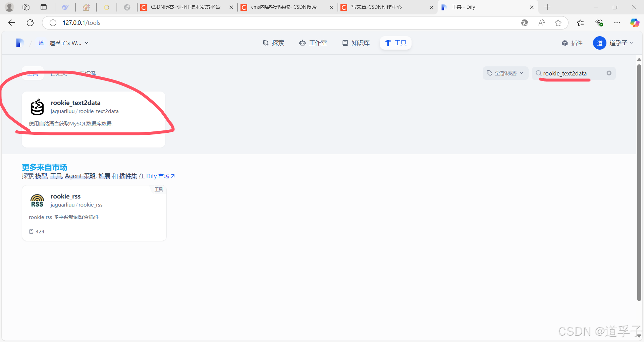Image resolution: width=644 pixels, height=342 pixels.
Task: Click the search magnifier icon
Action: pyautogui.click(x=538, y=73)
